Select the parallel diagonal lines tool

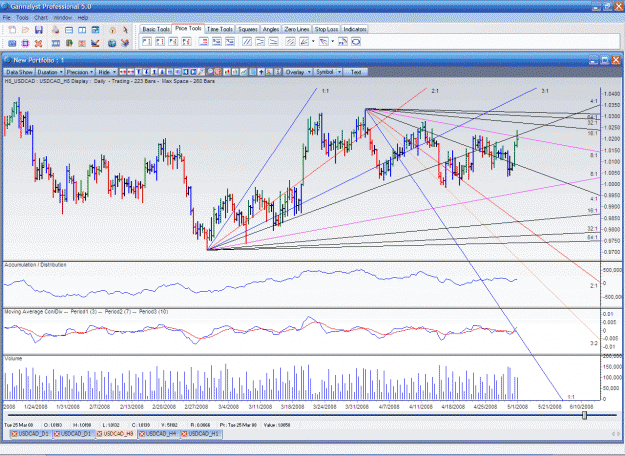coord(247,41)
